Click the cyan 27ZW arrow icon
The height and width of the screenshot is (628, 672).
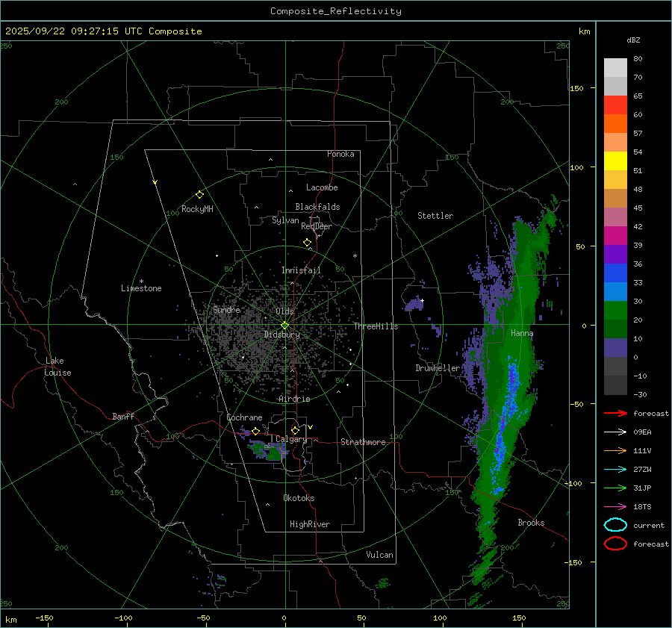click(615, 469)
